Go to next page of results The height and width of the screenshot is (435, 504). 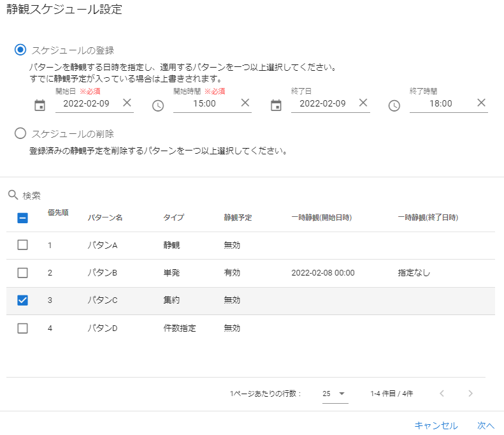pos(470,394)
